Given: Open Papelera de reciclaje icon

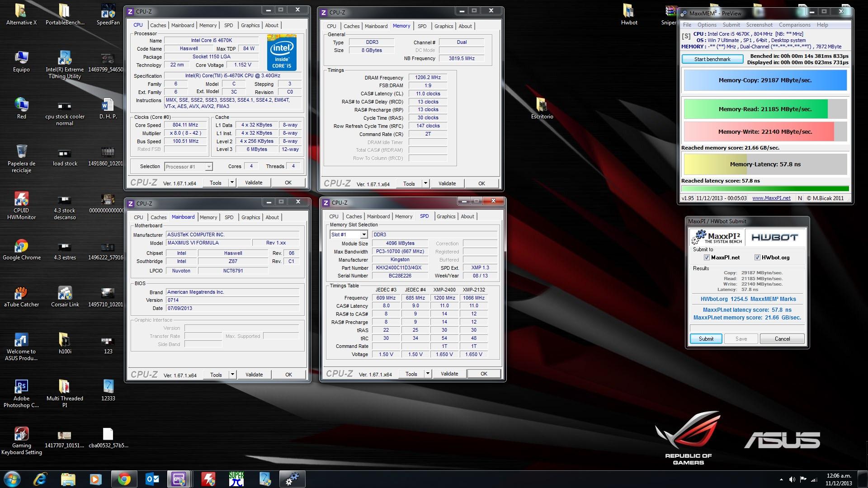Looking at the screenshot, I should (21, 159).
